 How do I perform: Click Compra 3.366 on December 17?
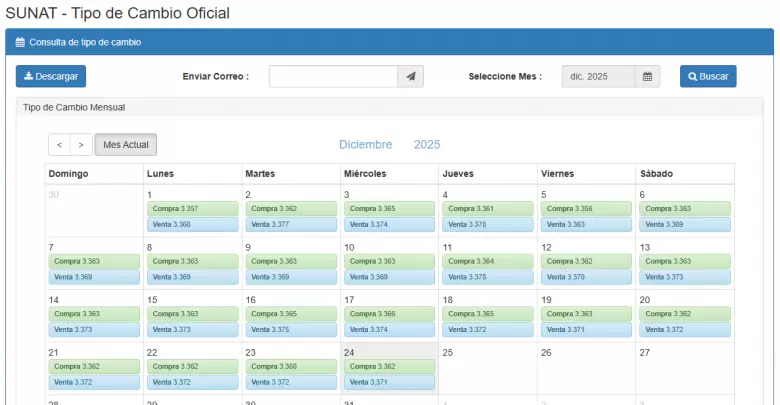pos(389,314)
